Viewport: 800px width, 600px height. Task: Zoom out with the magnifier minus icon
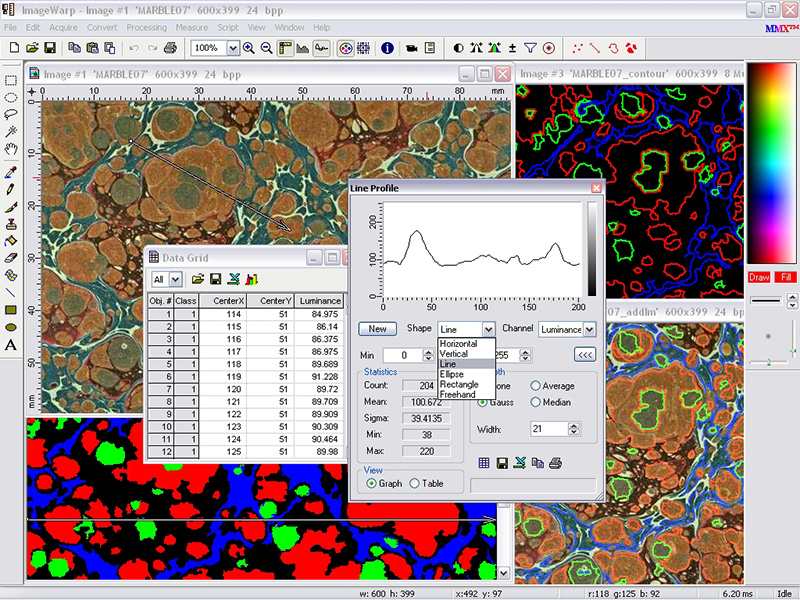pos(266,48)
